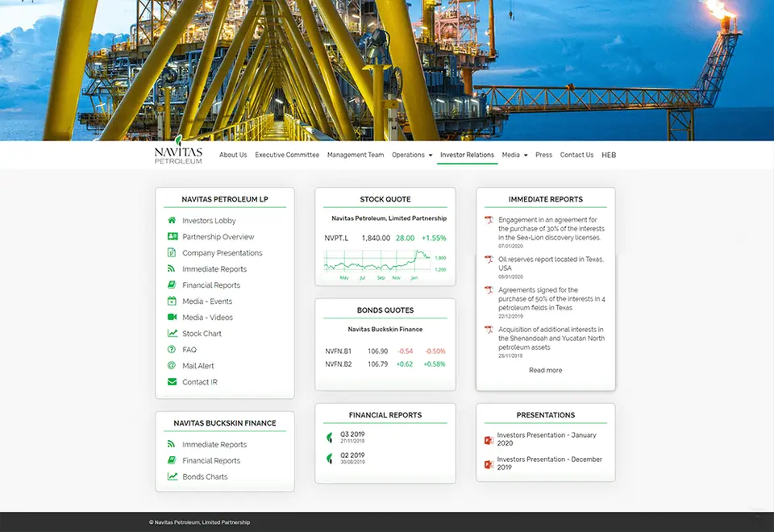Open Contact Us in navigation bar

tap(576, 155)
